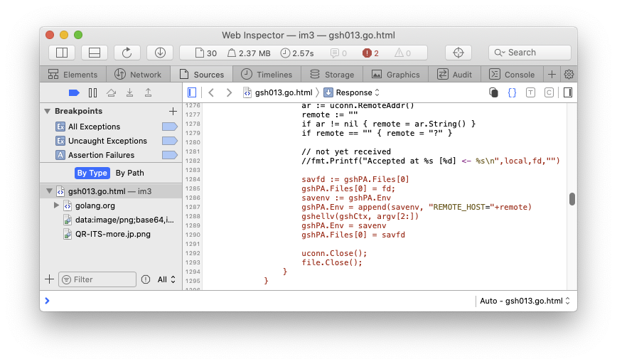This screenshot has width=617, height=364.
Task: Click the pretty print braces icon
Action: [512, 92]
